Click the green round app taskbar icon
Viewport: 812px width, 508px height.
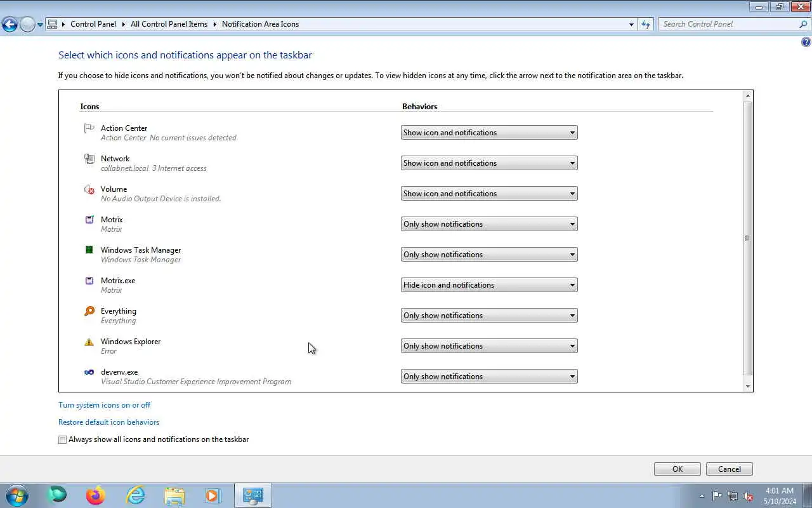(57, 494)
